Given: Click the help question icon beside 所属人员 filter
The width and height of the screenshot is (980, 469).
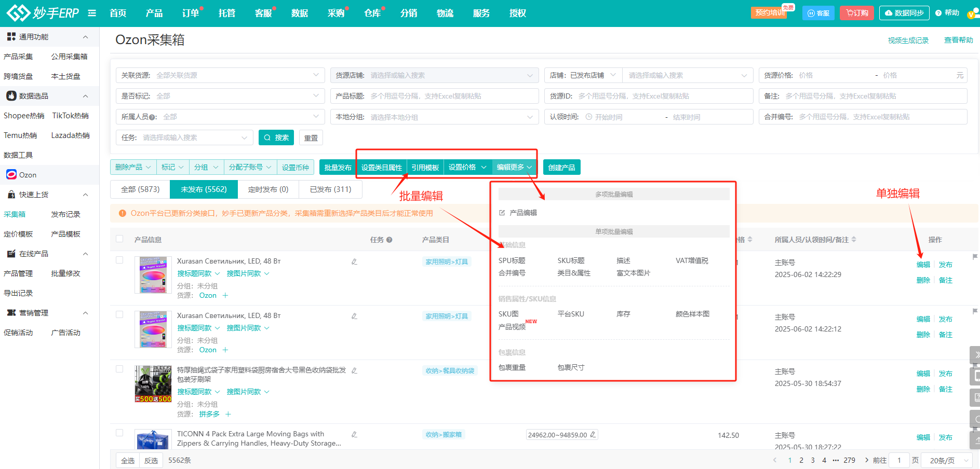Looking at the screenshot, I should pyautogui.click(x=153, y=117).
